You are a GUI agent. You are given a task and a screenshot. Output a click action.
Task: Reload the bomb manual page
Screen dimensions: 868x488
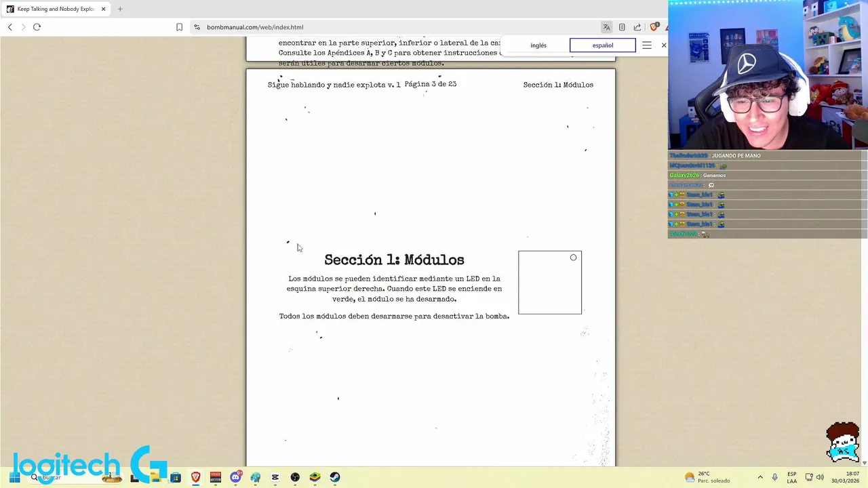point(37,27)
